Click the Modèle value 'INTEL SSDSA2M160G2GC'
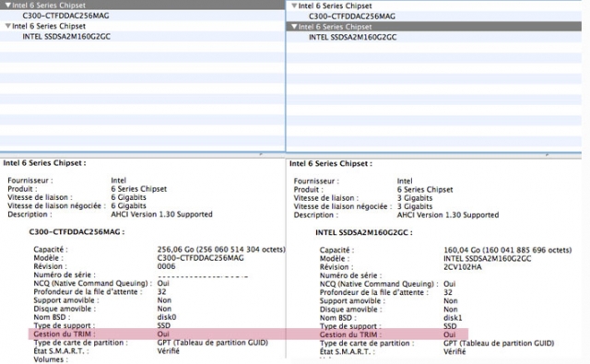Image resolution: width=590 pixels, height=364 pixels. [488, 259]
